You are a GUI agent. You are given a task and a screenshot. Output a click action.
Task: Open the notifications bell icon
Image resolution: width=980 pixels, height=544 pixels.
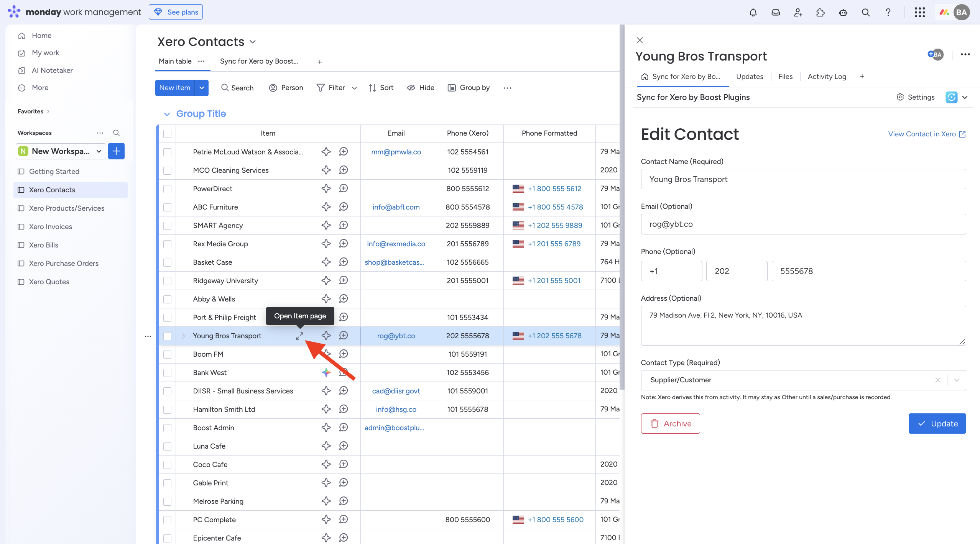(x=753, y=12)
